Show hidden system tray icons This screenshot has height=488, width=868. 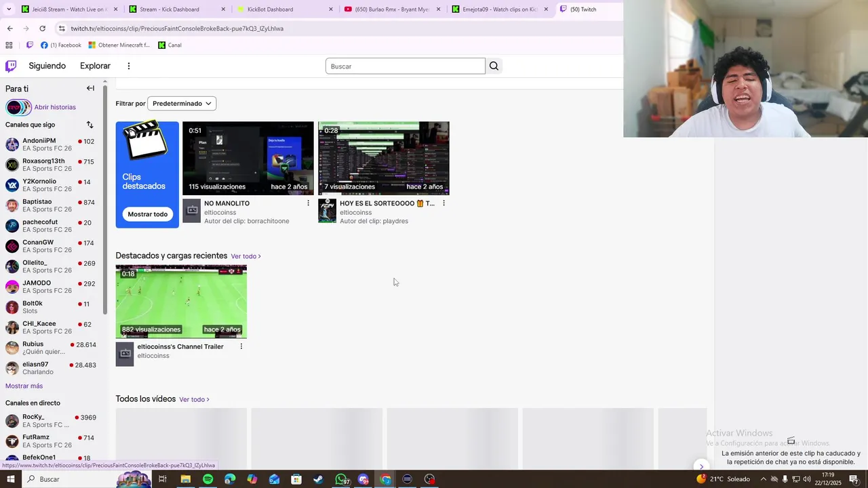click(x=763, y=479)
